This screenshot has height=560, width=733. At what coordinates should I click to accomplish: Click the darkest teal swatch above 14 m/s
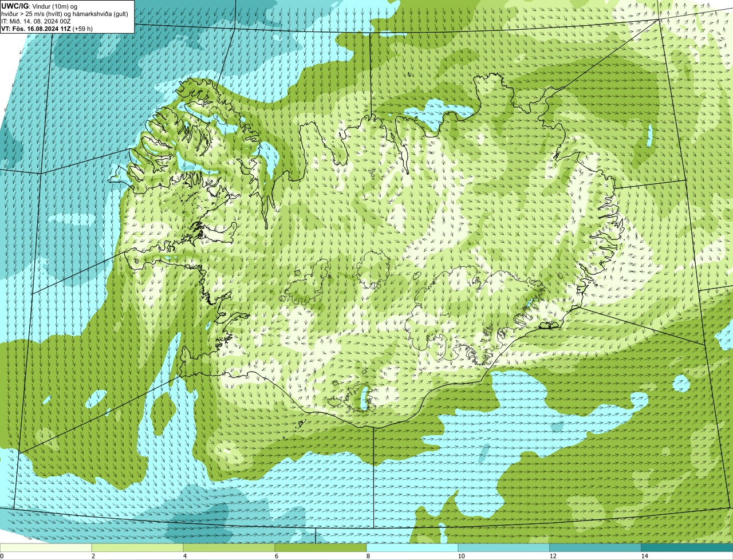(687, 547)
